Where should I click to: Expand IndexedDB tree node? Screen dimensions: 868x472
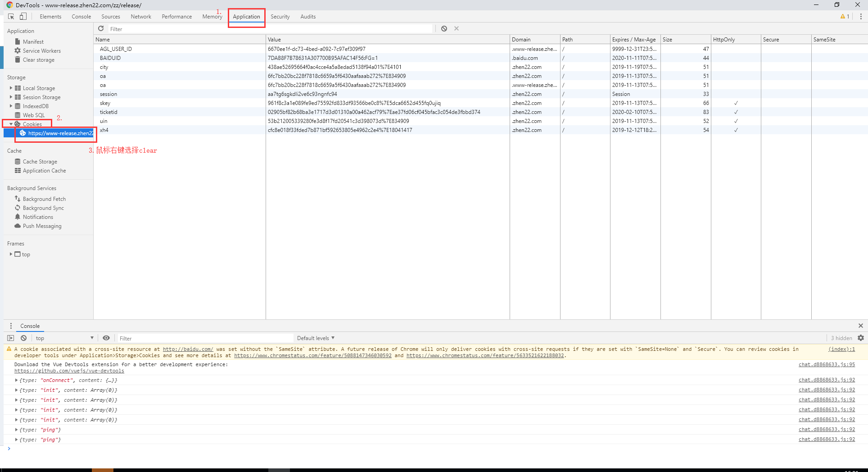11,106
